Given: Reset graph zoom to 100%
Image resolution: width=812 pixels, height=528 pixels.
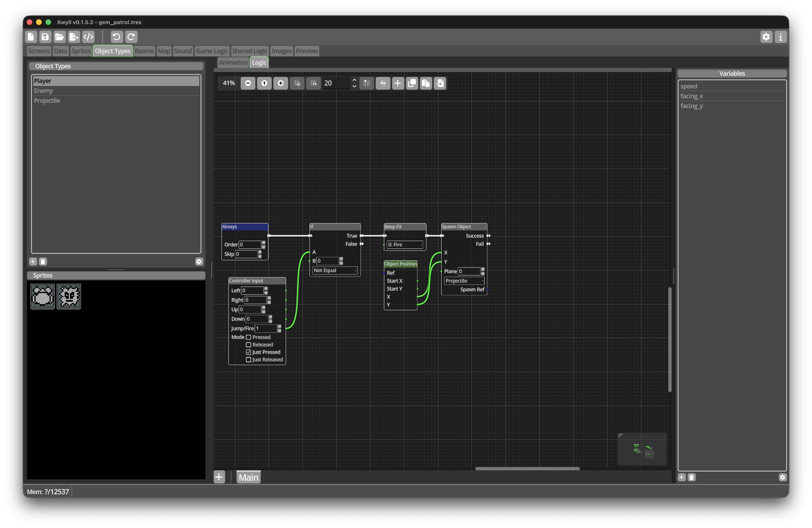Looking at the screenshot, I should 264,83.
